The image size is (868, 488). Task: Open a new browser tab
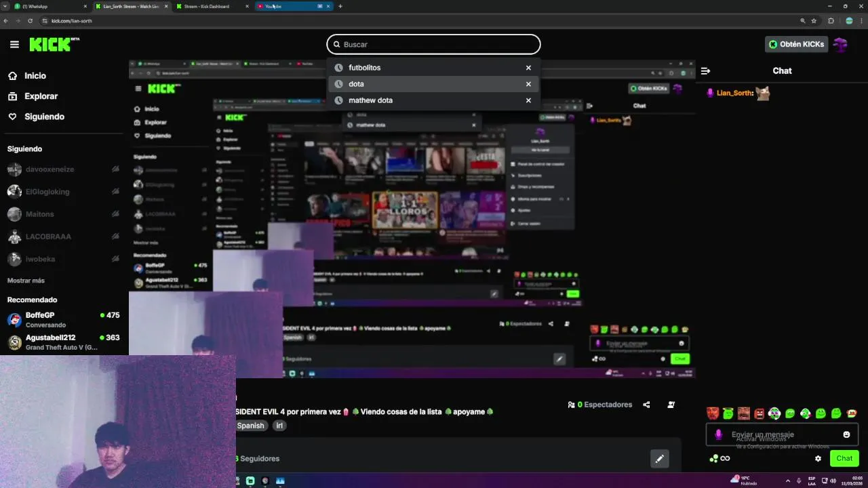click(x=340, y=6)
